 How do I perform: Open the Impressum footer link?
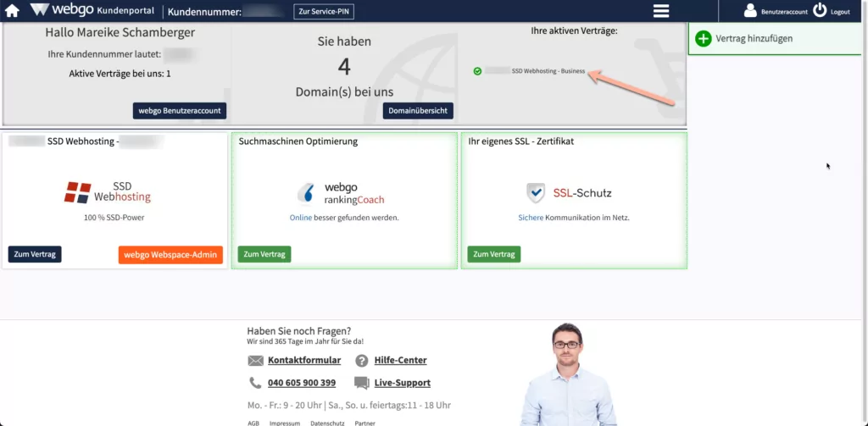[285, 423]
